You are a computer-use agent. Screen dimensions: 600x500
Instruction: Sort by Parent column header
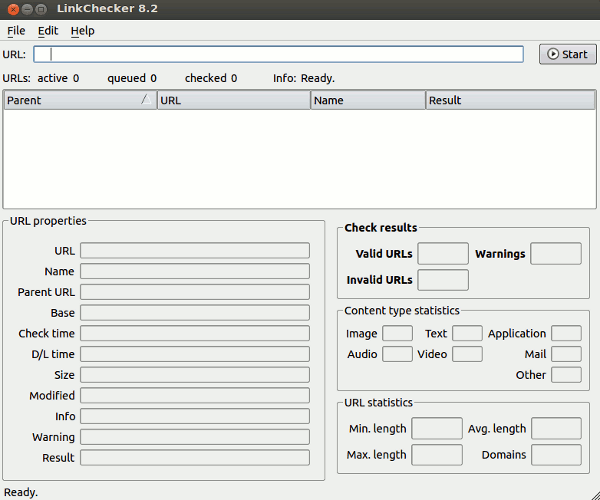tap(80, 100)
